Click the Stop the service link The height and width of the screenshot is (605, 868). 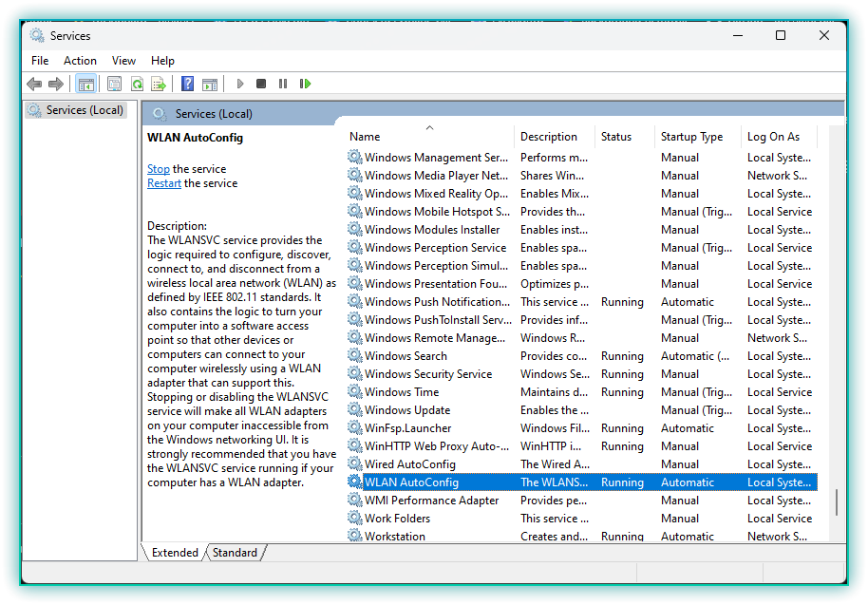point(159,169)
